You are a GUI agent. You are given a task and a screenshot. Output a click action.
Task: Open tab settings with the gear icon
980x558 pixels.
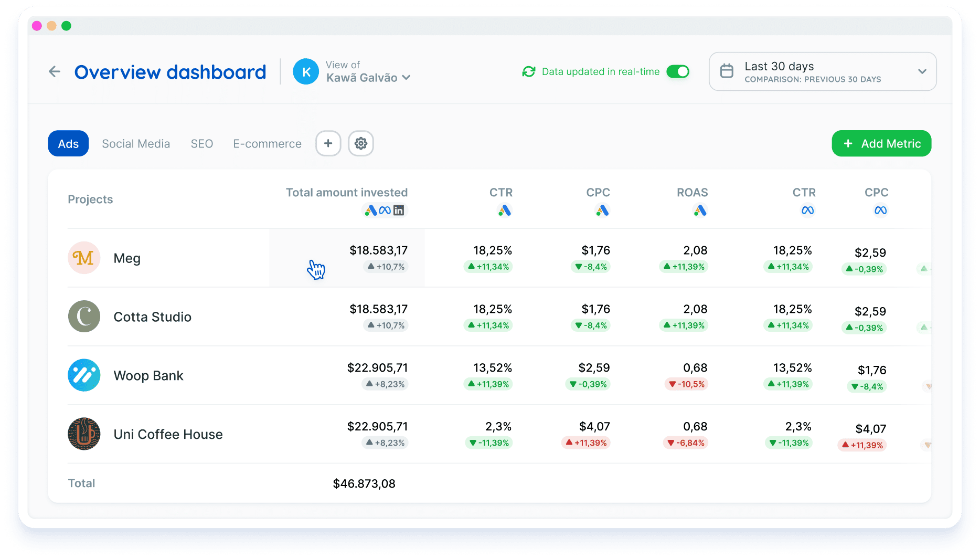(x=361, y=143)
